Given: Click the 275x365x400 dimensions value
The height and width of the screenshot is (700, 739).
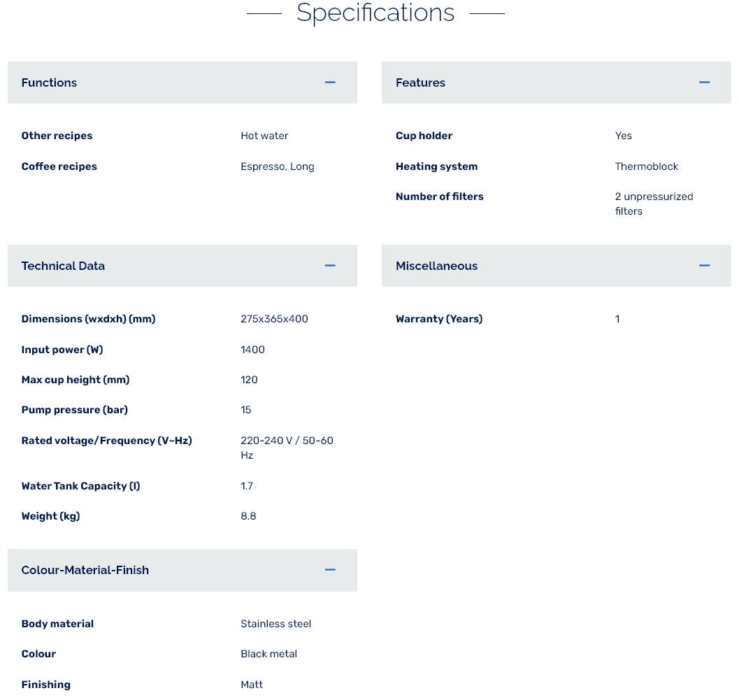Looking at the screenshot, I should 274,319.
